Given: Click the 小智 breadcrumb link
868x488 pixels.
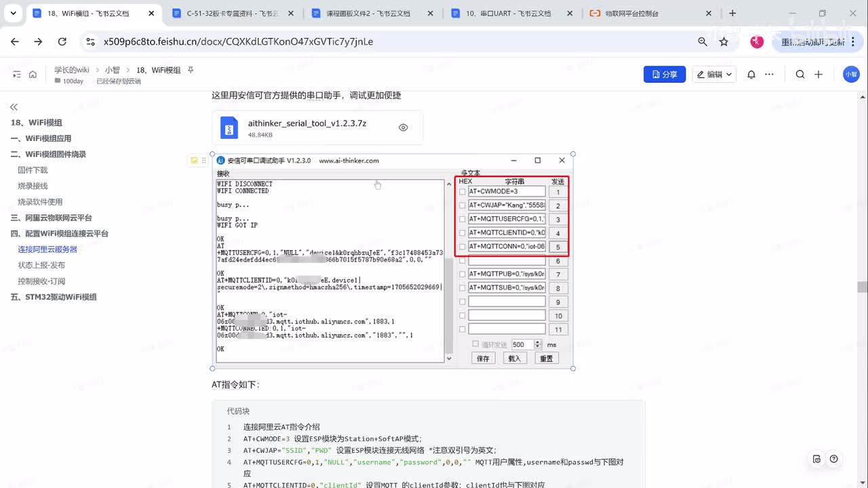Looking at the screenshot, I should tap(112, 70).
